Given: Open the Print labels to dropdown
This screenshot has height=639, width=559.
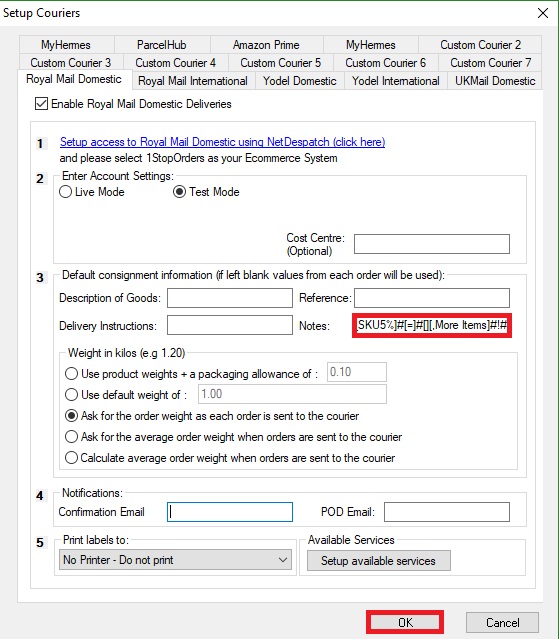Looking at the screenshot, I should (x=175, y=560).
